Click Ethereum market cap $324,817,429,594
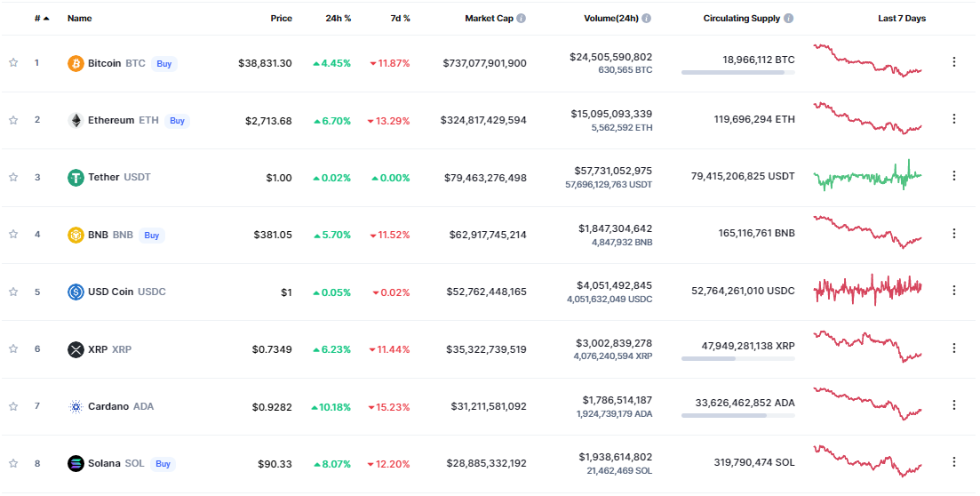The image size is (980, 496). click(x=483, y=120)
